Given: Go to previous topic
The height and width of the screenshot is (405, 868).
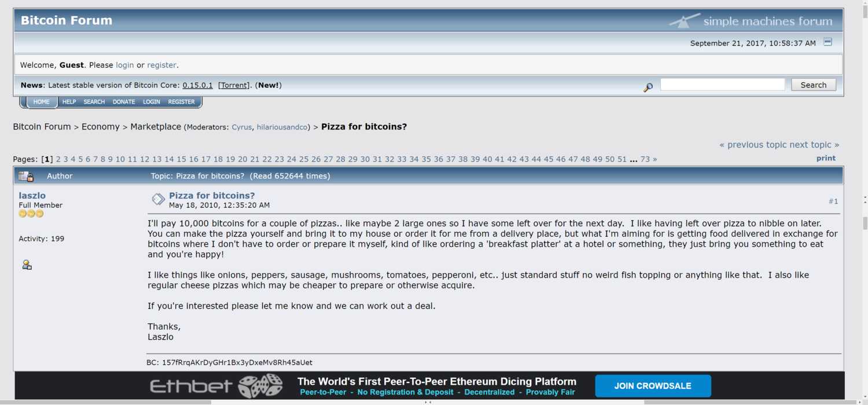Looking at the screenshot, I should (753, 145).
